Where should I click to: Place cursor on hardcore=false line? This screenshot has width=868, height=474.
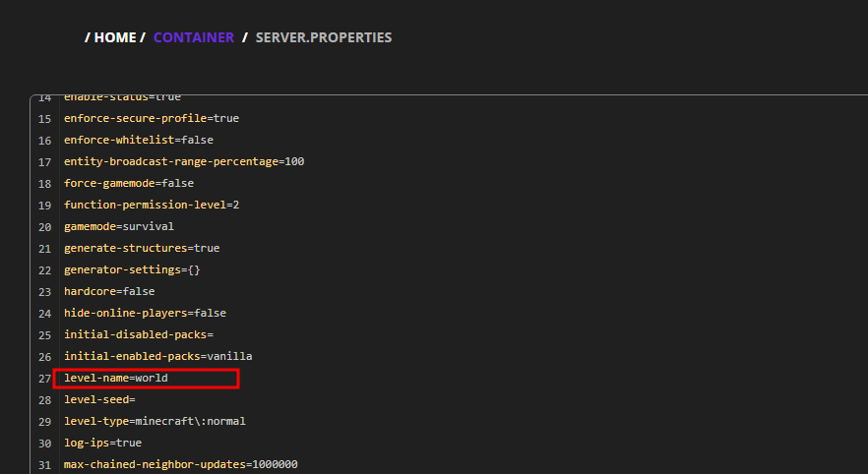pos(109,291)
